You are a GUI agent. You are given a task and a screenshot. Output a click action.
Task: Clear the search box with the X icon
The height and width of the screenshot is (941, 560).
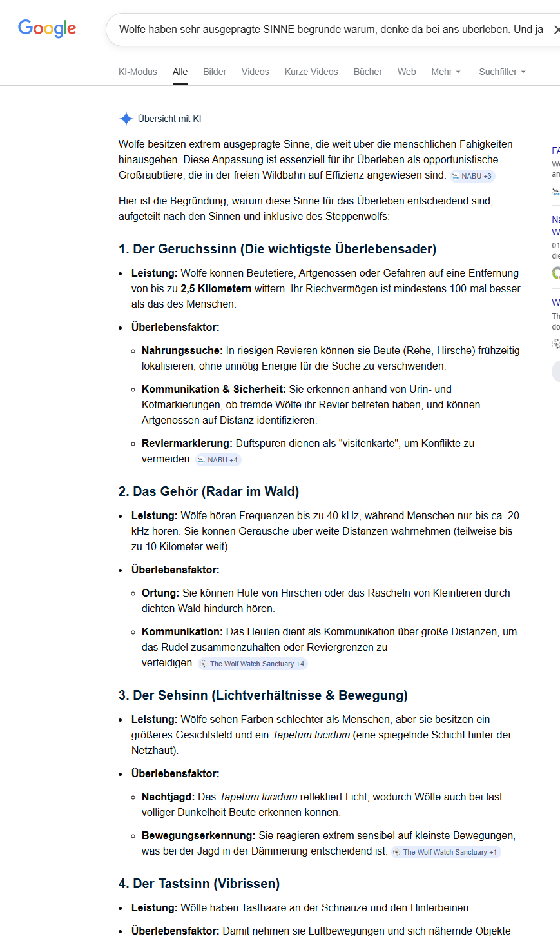pos(556,30)
